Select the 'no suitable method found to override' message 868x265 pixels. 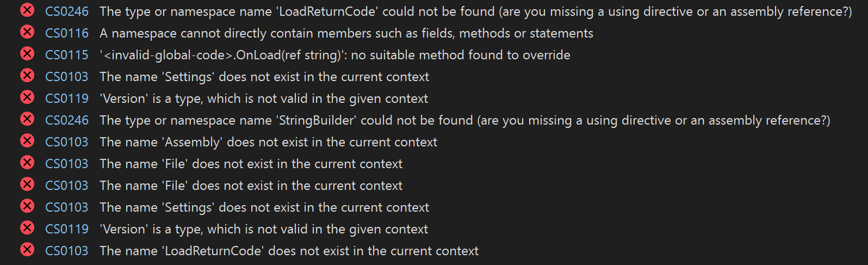click(x=335, y=56)
